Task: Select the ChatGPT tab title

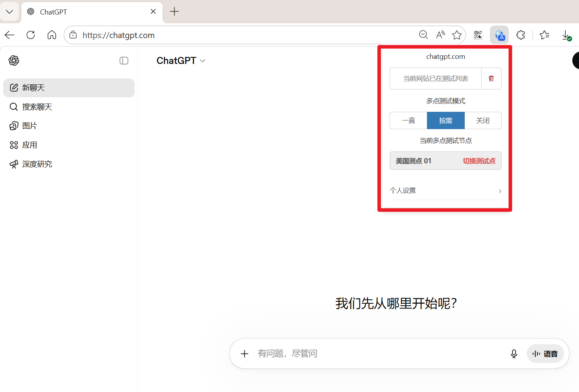Action: coord(53,12)
